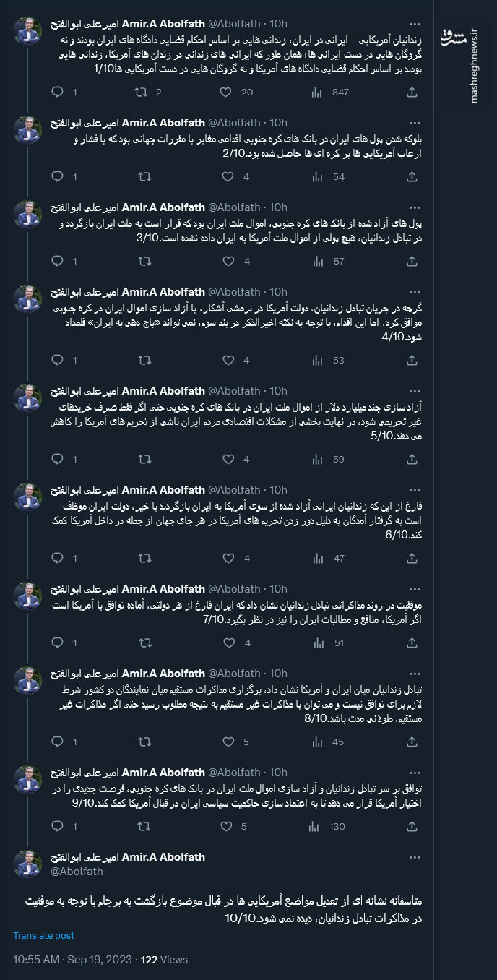Open the author's avatar on the first tweet

(27, 30)
